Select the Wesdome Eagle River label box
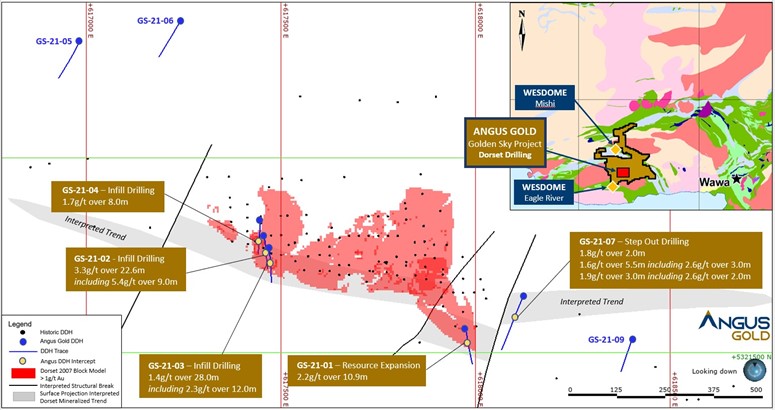This screenshot has height=410, width=775. [x=545, y=193]
